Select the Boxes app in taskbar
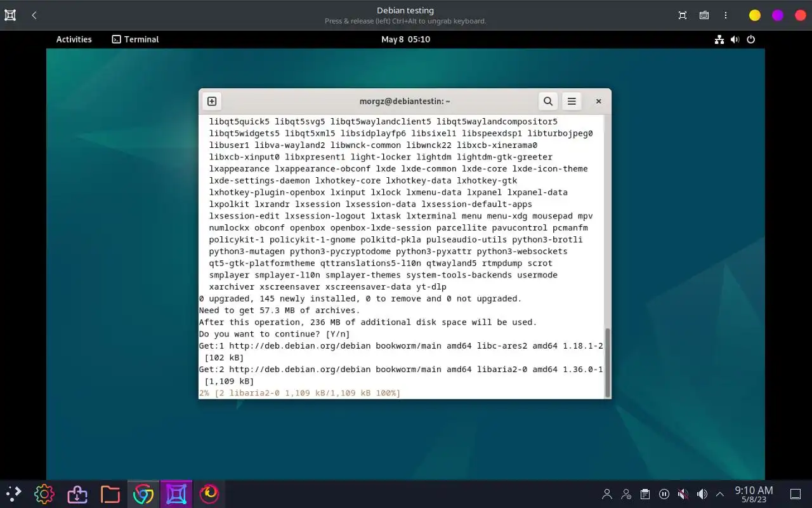This screenshot has width=812, height=508. [176, 494]
